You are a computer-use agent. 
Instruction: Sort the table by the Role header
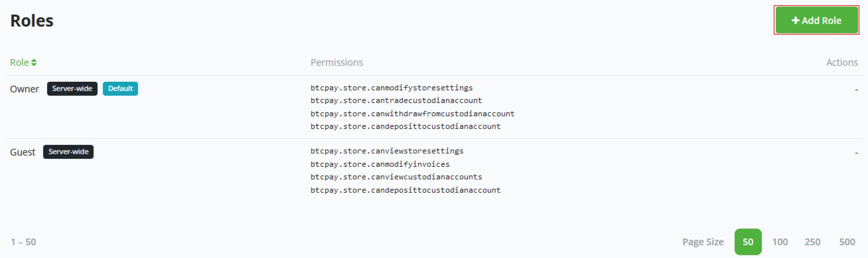pyautogui.click(x=19, y=62)
